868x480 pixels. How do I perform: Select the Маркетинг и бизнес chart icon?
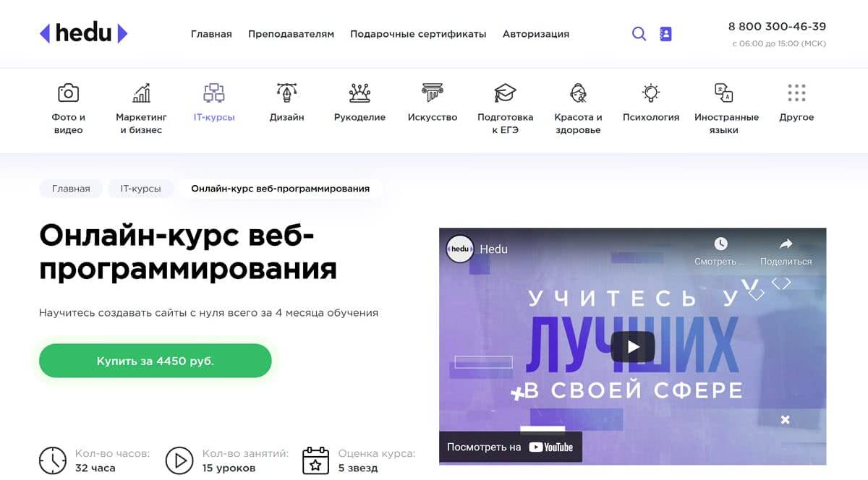click(142, 93)
